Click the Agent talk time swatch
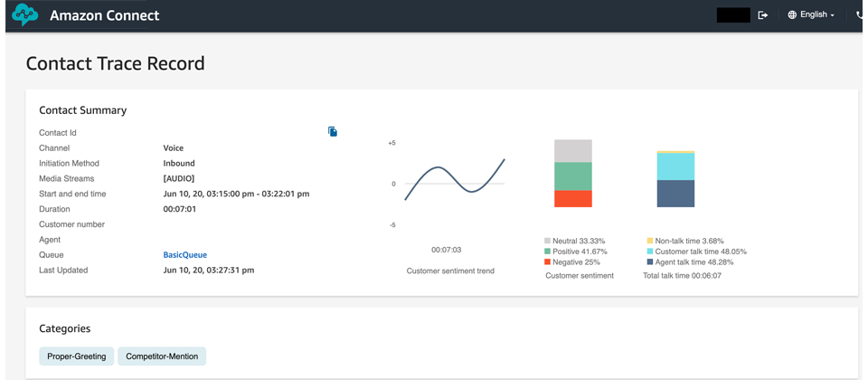 coord(650,262)
